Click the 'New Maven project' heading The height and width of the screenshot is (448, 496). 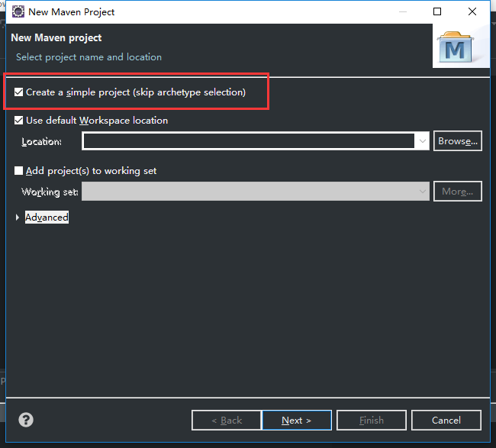(x=56, y=37)
